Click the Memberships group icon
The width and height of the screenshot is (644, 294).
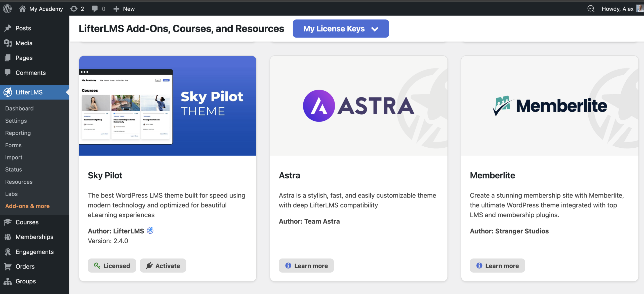pyautogui.click(x=8, y=237)
